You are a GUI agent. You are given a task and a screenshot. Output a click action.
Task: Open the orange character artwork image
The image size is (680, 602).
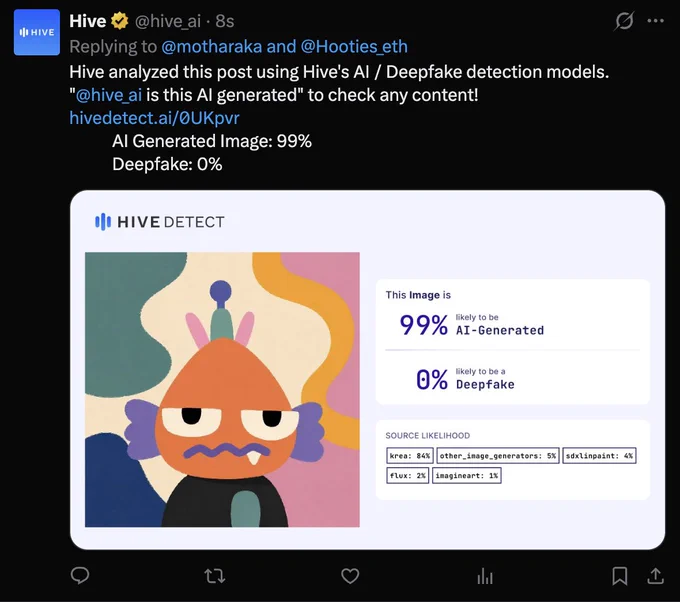[222, 389]
